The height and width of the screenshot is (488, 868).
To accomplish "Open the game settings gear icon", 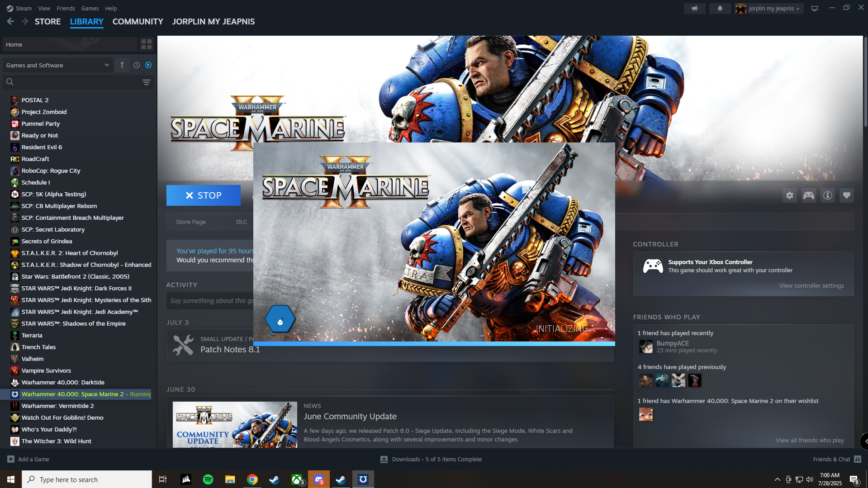I will click(790, 195).
